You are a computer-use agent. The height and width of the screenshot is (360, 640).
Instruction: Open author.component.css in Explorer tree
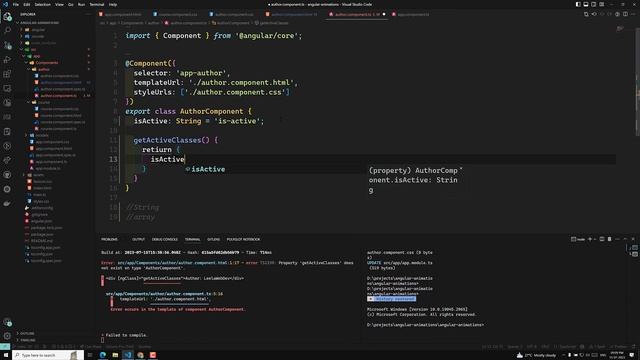pos(59,76)
